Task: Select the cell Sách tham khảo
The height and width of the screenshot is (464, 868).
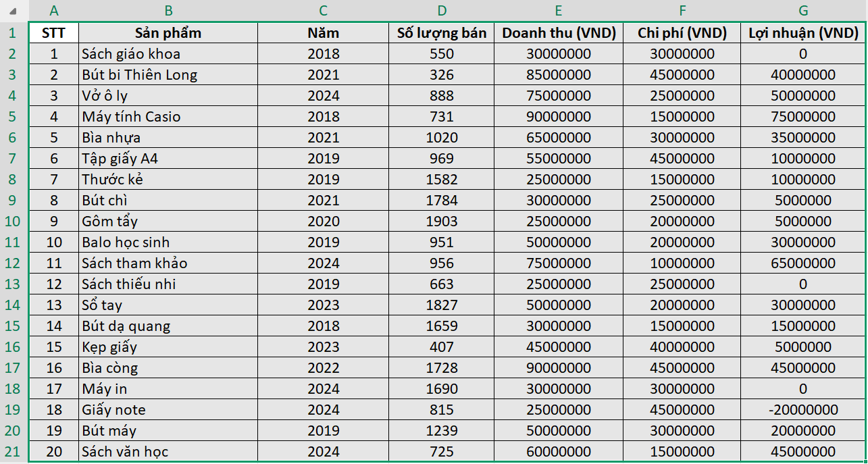Action: click(168, 263)
